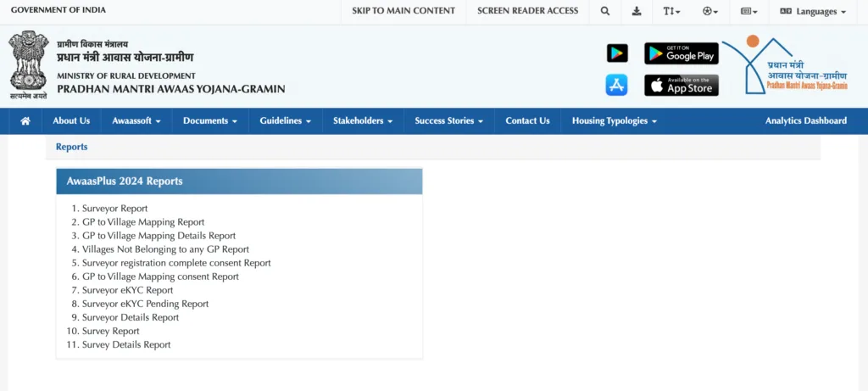The image size is (868, 391).
Task: Open Surveyor eKYC Report
Action: pos(128,290)
